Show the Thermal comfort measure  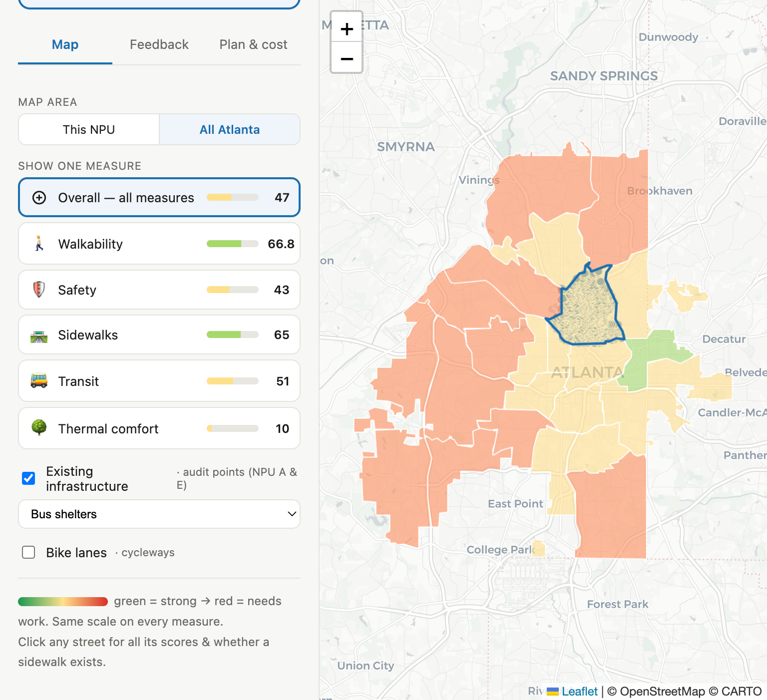(x=159, y=428)
